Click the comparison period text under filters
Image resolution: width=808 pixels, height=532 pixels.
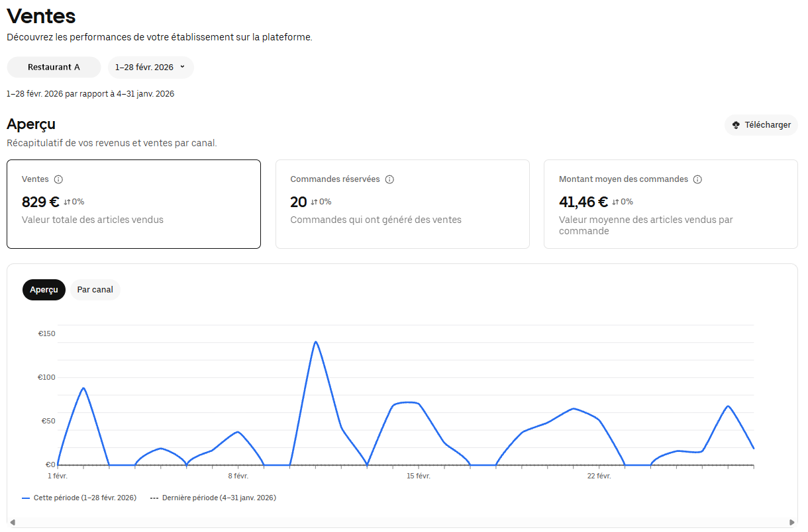tap(91, 94)
